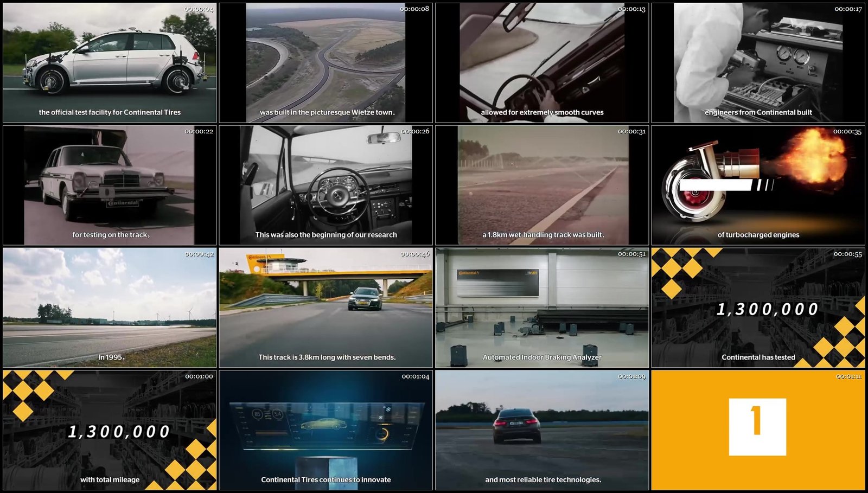868x493 pixels.
Task: Open the frame captioned 'allowed for extremely smooth curves'
Action: 542,63
